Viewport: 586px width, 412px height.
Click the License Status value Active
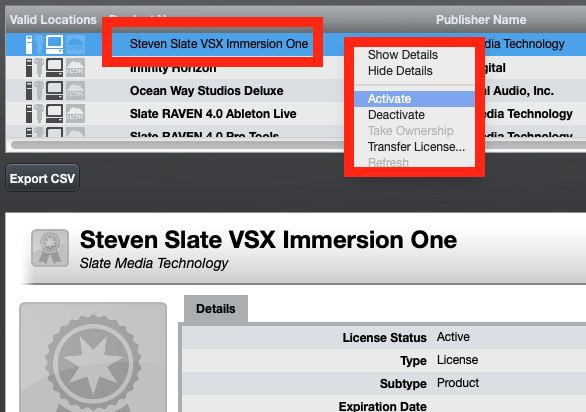click(453, 337)
